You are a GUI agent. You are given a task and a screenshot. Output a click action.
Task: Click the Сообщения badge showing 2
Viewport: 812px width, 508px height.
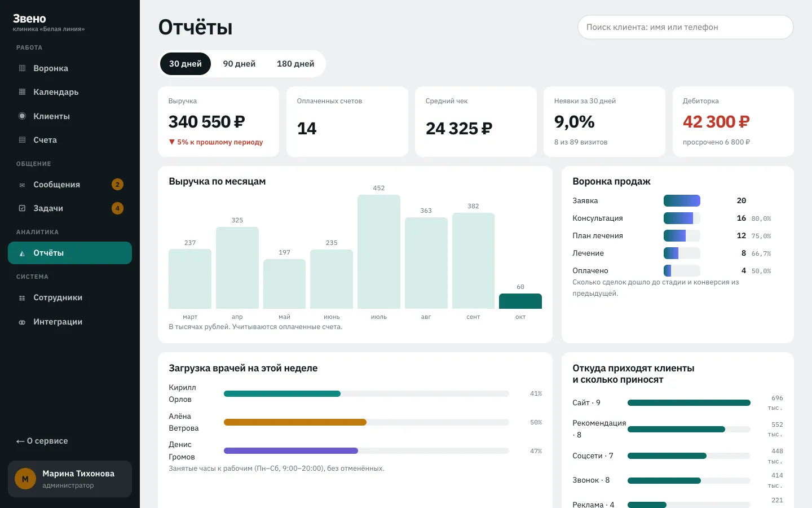tap(117, 185)
